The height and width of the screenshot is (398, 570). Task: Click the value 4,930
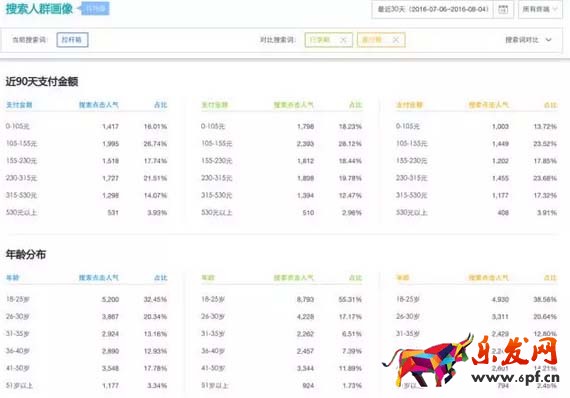pyautogui.click(x=500, y=299)
